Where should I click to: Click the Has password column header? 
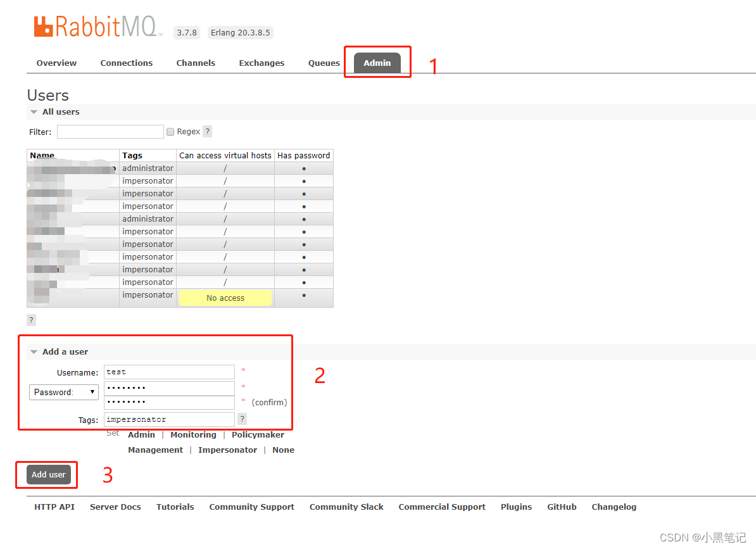pos(304,155)
